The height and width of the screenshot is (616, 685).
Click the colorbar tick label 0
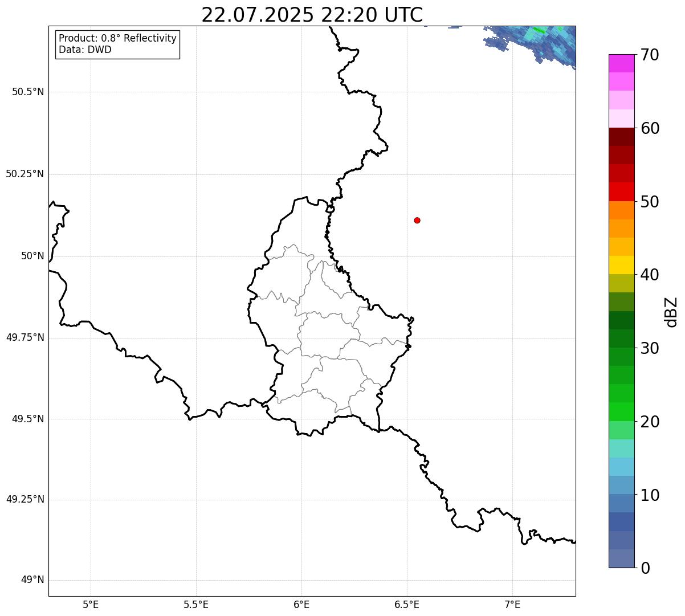point(645,568)
